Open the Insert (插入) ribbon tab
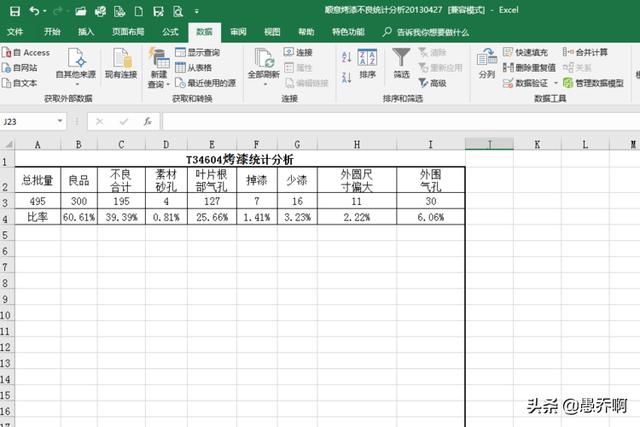This screenshot has height=427, width=640. pos(86,32)
